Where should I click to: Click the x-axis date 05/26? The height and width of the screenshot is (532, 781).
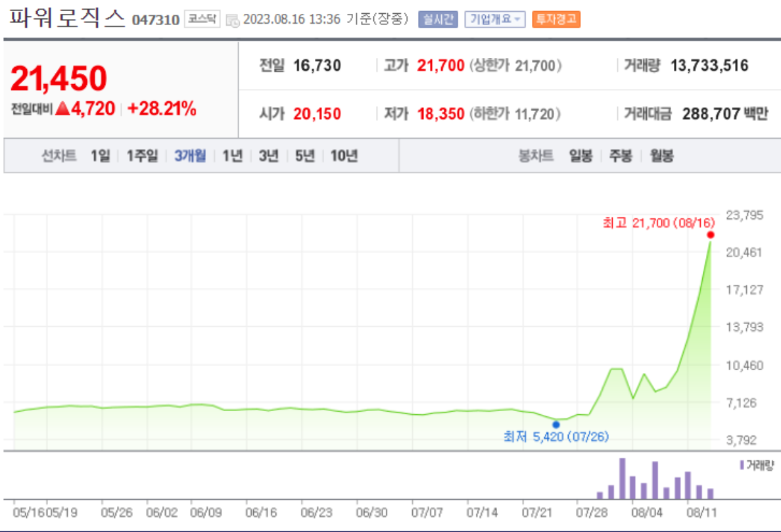[116, 512]
